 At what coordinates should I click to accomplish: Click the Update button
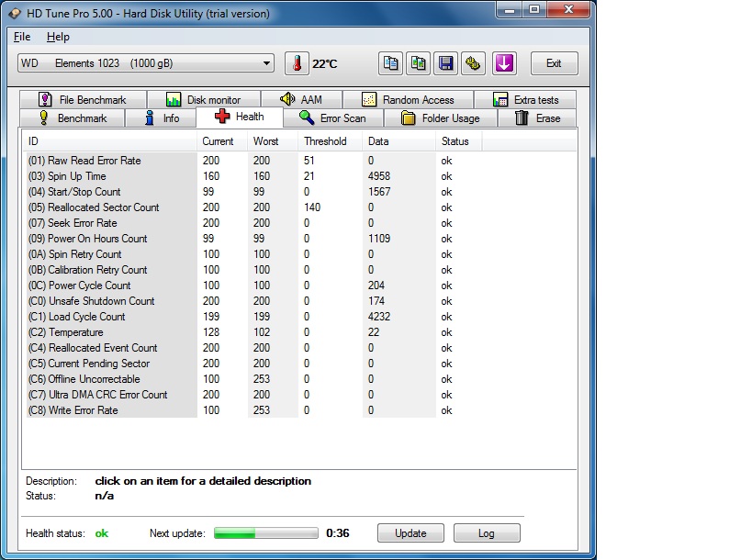coord(410,533)
